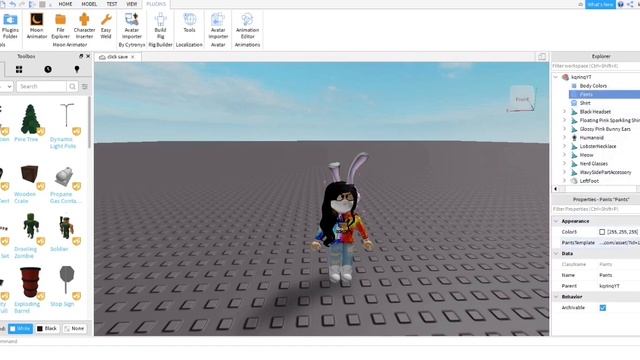The image size is (640, 360).
Task: Open the Avatar Importer by Cytronyx
Action: tap(131, 25)
